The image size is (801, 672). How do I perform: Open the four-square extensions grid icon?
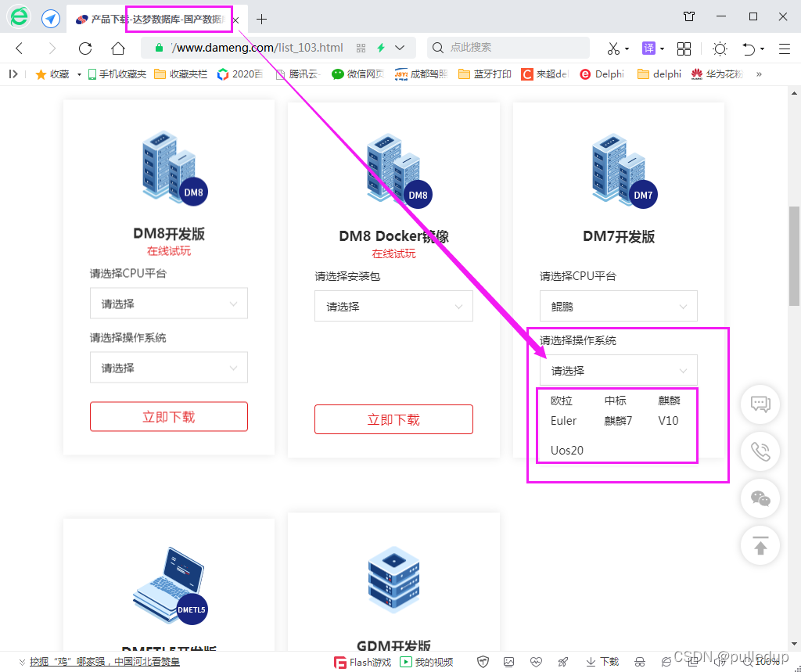684,49
